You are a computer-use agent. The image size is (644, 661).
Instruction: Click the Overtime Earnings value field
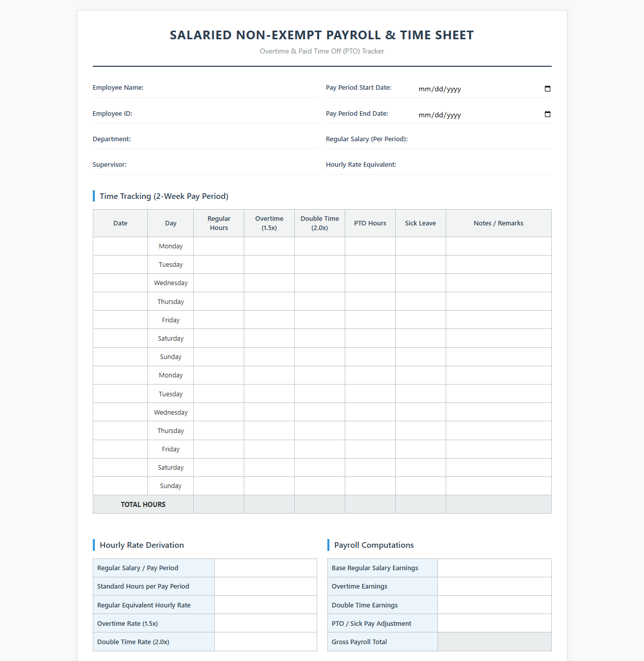[x=495, y=587]
